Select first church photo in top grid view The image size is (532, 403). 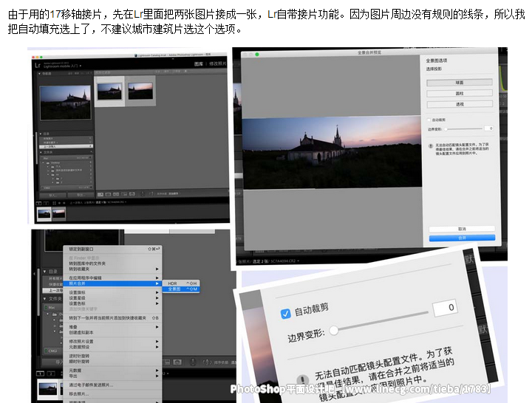pyautogui.click(x=109, y=92)
